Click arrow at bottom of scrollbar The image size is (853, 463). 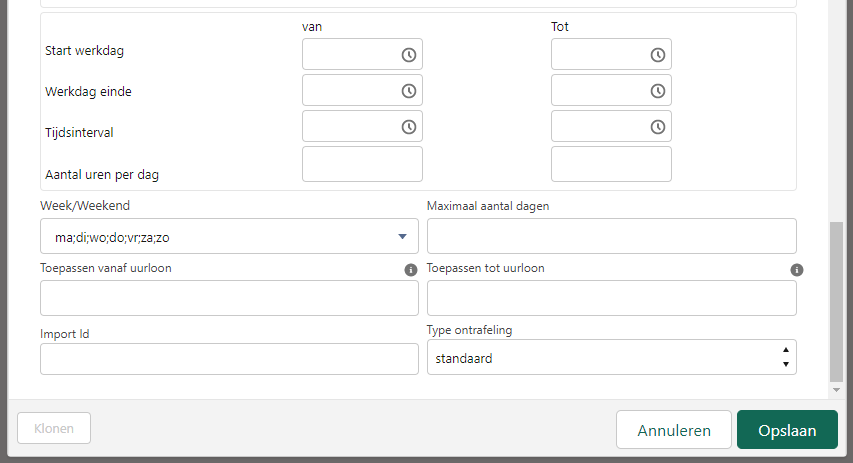tap(836, 390)
